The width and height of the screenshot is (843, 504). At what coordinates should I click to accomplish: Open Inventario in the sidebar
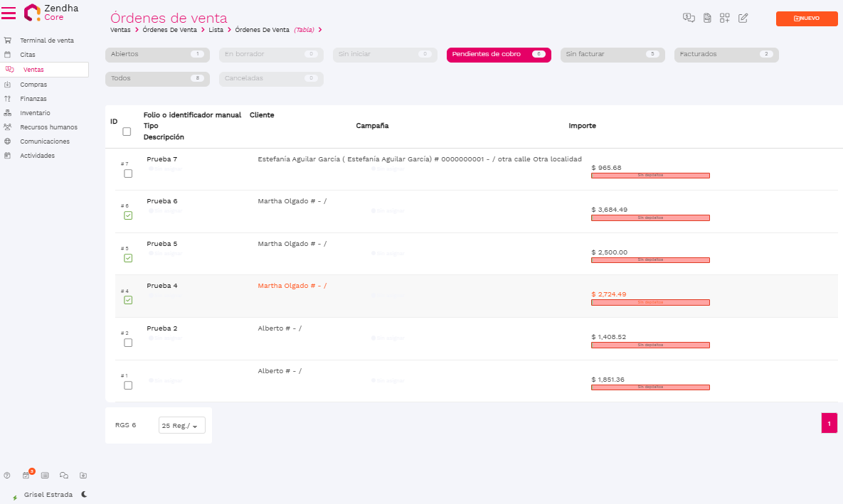coord(35,113)
